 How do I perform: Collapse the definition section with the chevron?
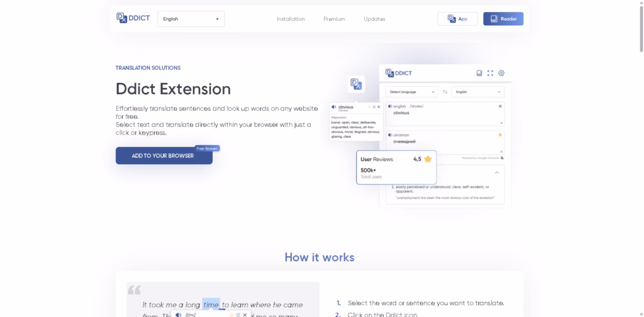tap(496, 172)
